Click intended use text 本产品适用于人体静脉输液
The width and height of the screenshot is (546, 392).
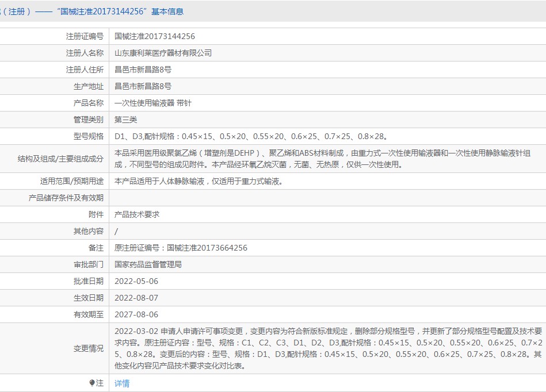[198, 181]
